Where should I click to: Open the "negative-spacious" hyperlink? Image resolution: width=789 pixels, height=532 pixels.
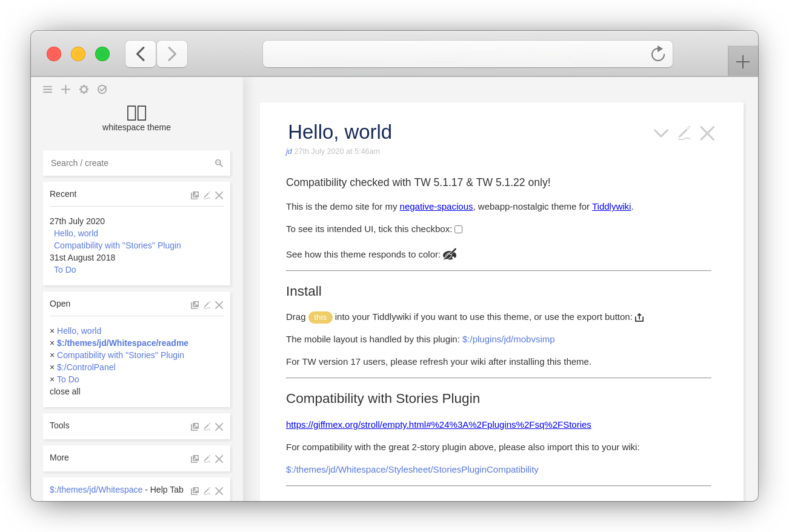436,207
